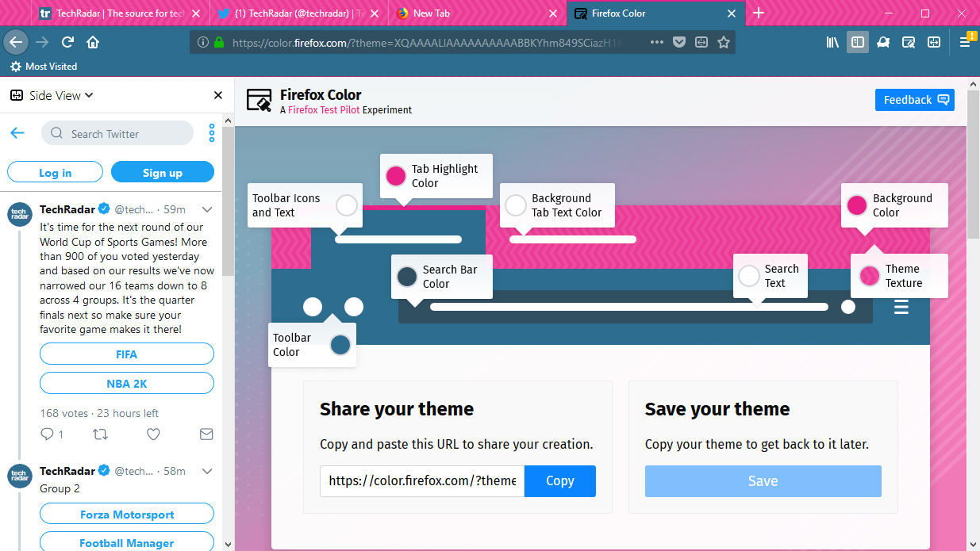Viewport: 980px width, 551px height.
Task: Click Side View toolbar extension icon
Action: pyautogui.click(x=934, y=42)
